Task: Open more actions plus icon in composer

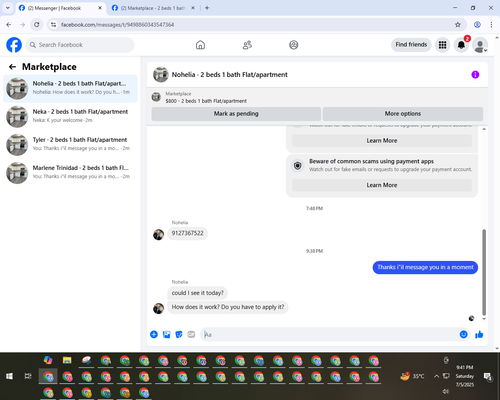Action: (154, 334)
